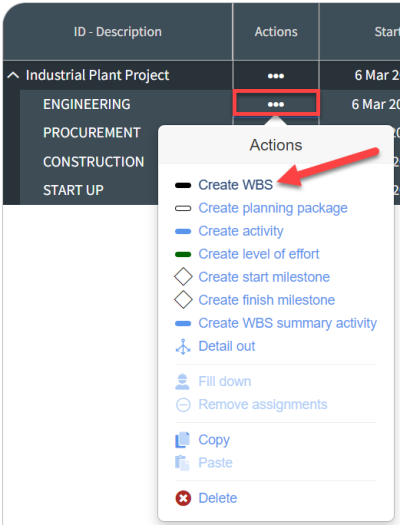Click the blue Create activity bar icon
The width and height of the screenshot is (400, 525).
(183, 231)
